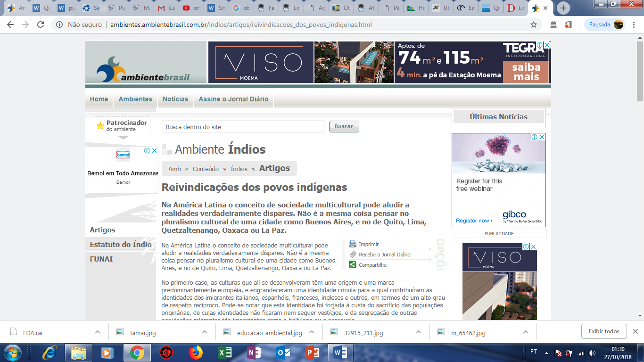This screenshot has width=644, height=362.
Task: Click the green Compartilhe share icon
Action: (x=353, y=265)
